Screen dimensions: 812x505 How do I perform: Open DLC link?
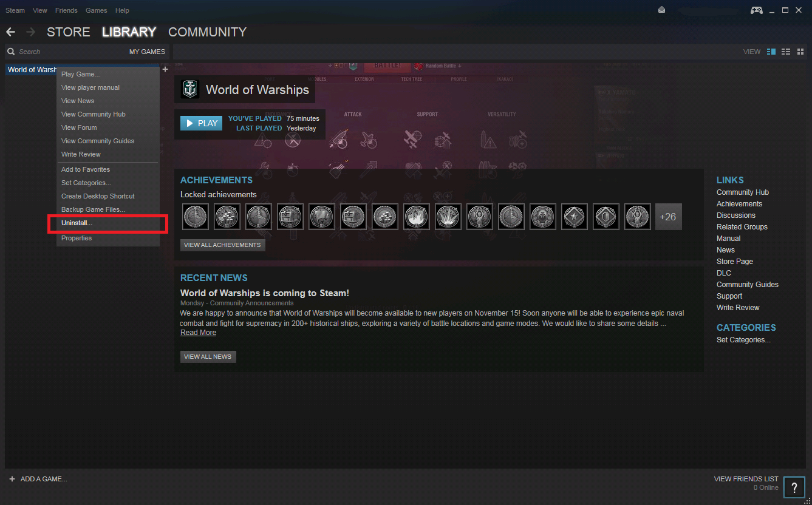724,273
